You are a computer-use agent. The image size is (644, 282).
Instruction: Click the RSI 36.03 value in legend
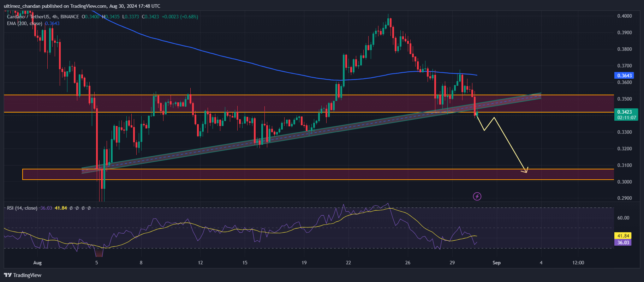[x=46, y=208]
